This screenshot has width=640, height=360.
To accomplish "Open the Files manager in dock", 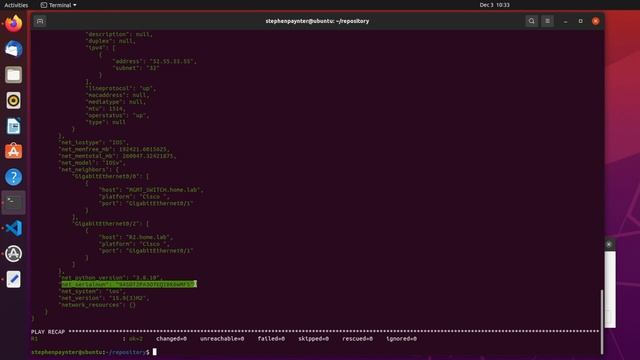I will tap(13, 75).
